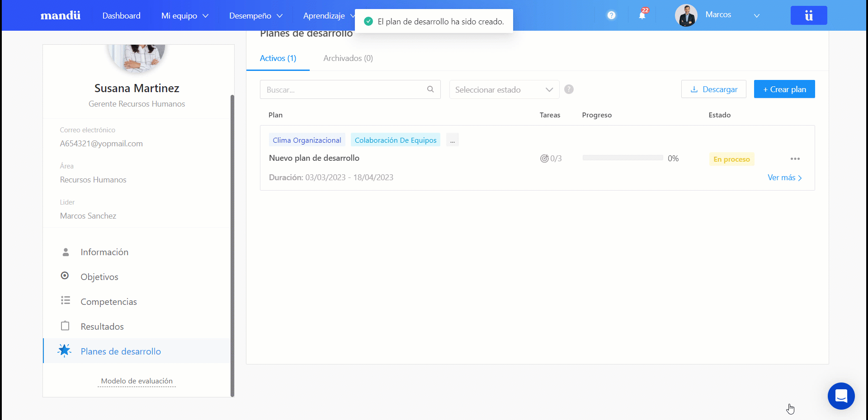Image resolution: width=868 pixels, height=420 pixels.
Task: Open the chat support bubble
Action: coord(841,396)
